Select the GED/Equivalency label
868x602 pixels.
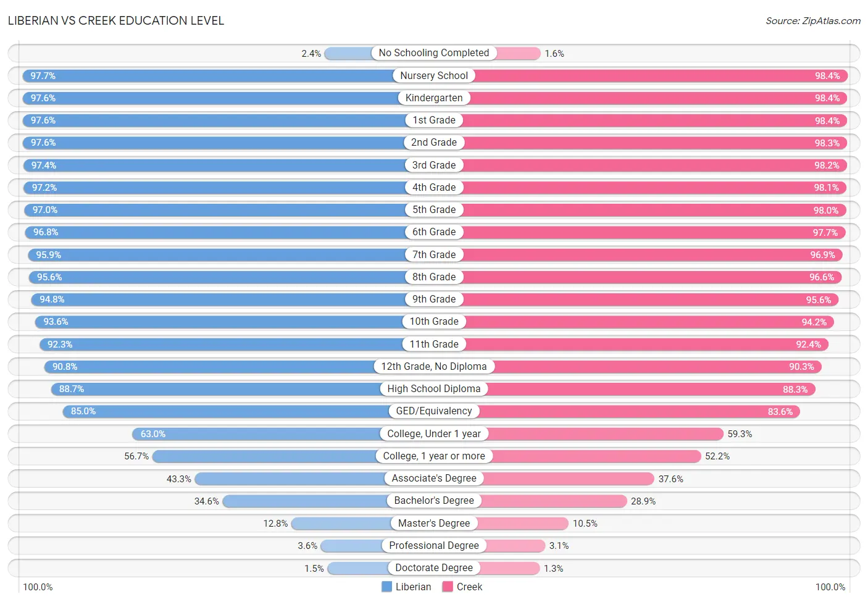click(x=434, y=411)
